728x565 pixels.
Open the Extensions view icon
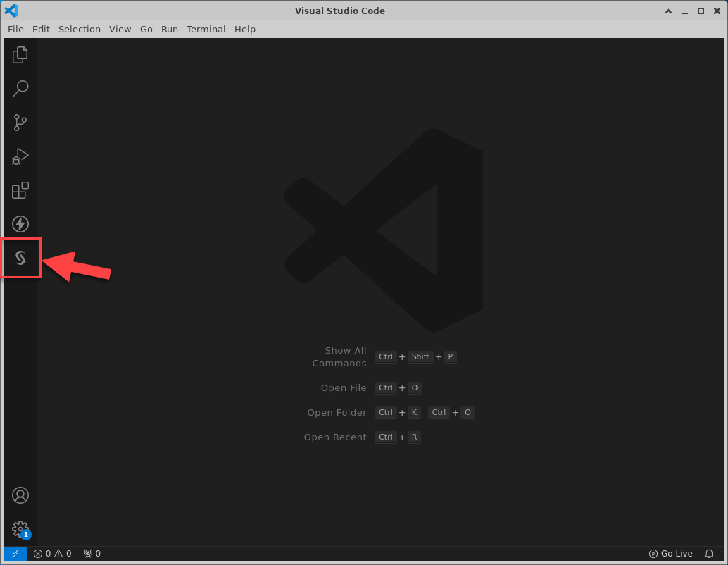coord(20,191)
